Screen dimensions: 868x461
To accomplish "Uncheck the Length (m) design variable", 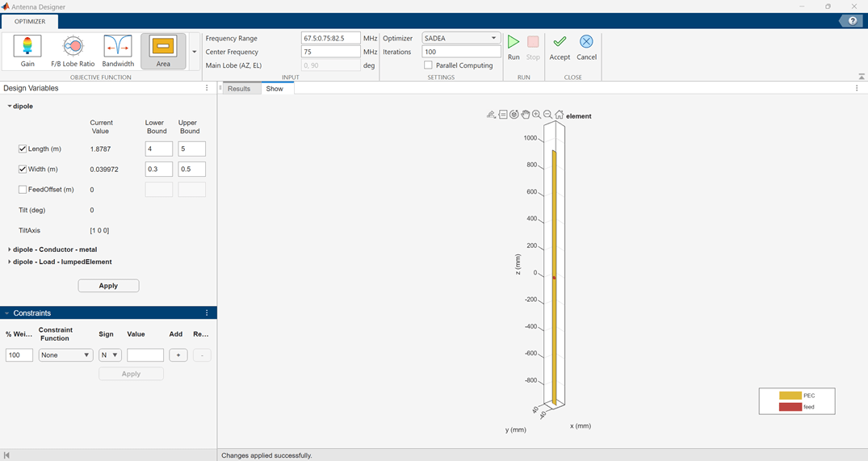I will coord(23,149).
